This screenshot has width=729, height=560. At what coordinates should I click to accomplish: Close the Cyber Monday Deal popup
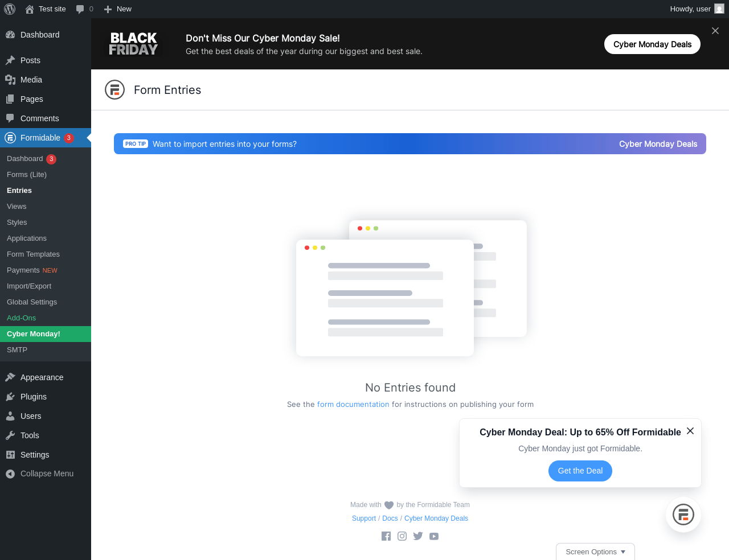pos(690,431)
